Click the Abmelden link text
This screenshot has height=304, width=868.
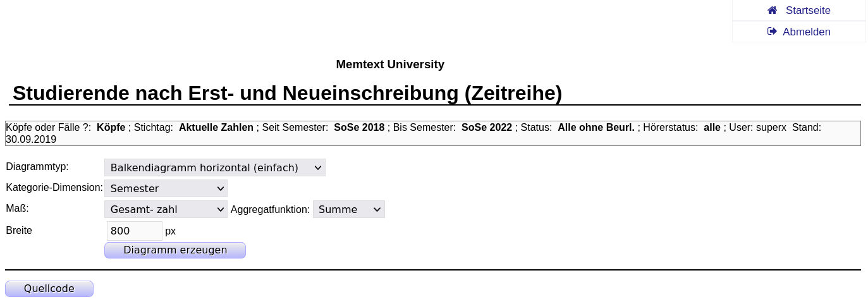(807, 32)
